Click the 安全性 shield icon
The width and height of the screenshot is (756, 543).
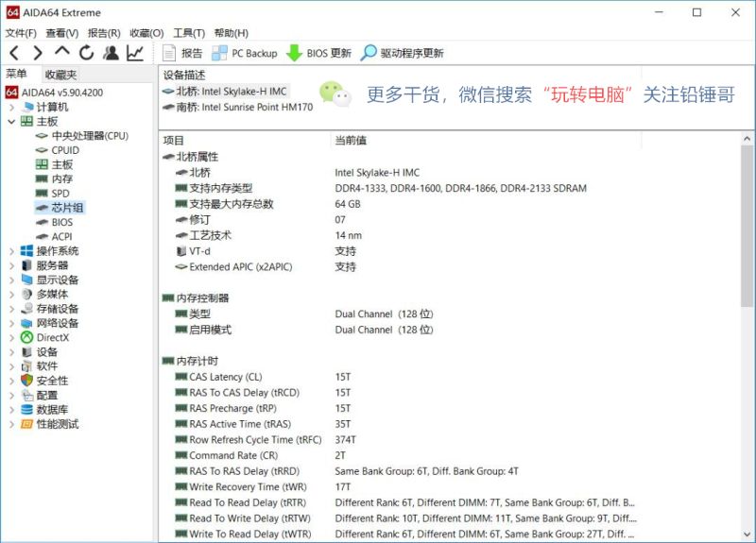(x=27, y=381)
